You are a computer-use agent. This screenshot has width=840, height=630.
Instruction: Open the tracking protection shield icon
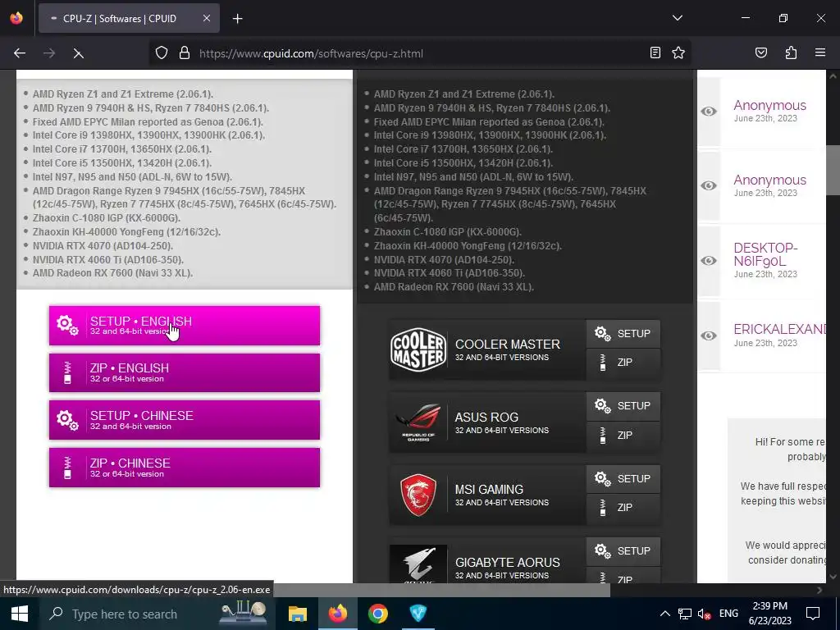tap(162, 53)
